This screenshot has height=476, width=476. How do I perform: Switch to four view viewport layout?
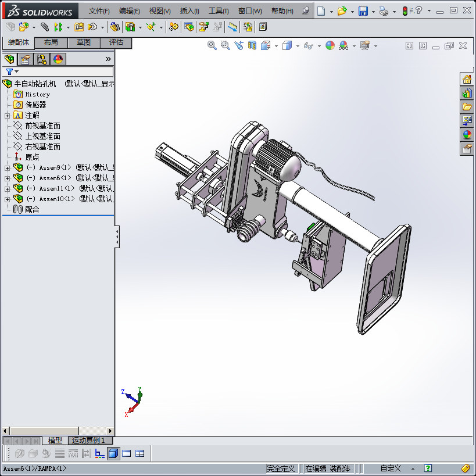click(x=140, y=453)
